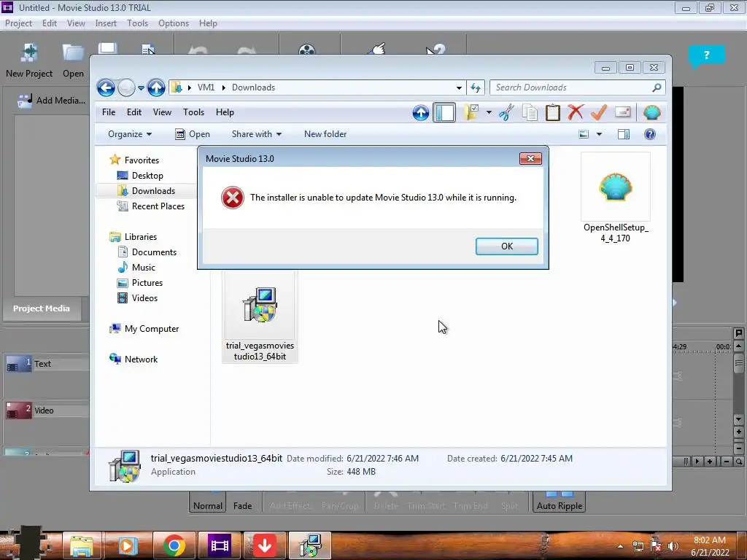Screen dimensions: 747x560
Task: Click the Open-Shell settings shell icon in toolbar
Action: (651, 113)
